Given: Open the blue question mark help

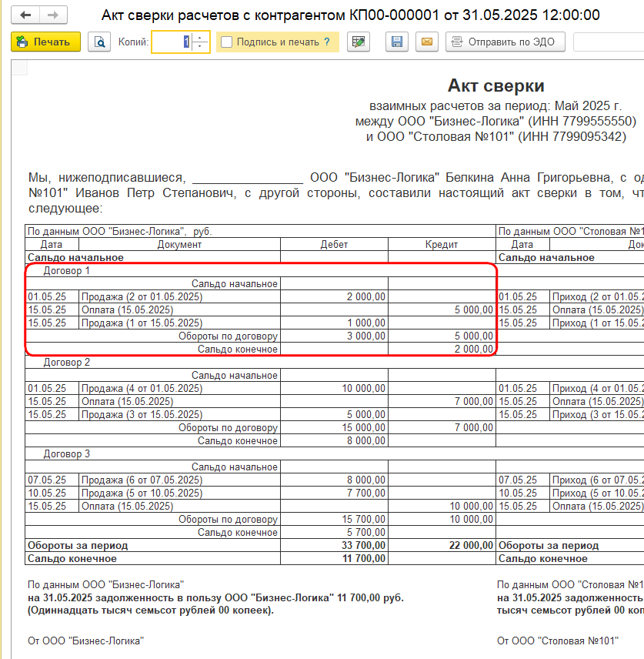Looking at the screenshot, I should 327,42.
